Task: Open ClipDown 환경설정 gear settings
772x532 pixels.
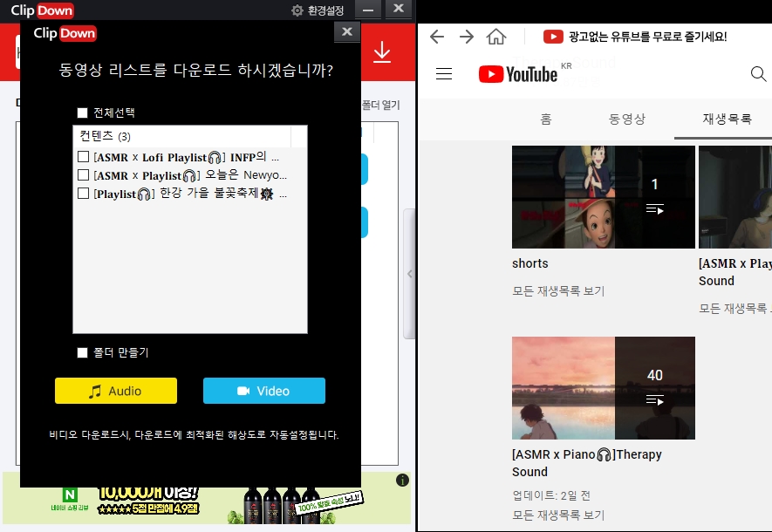Action: pos(318,10)
